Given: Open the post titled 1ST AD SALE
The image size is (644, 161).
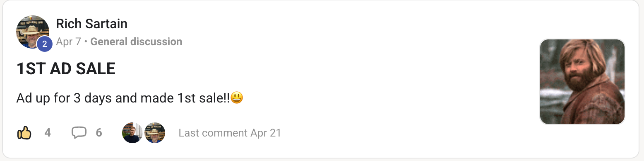Looking at the screenshot, I should (x=66, y=69).
